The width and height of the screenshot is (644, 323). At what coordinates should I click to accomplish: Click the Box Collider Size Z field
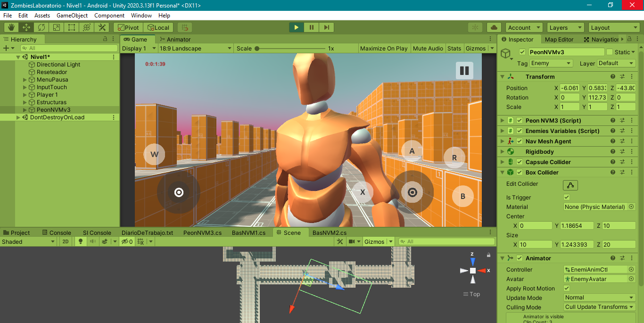[619, 245]
